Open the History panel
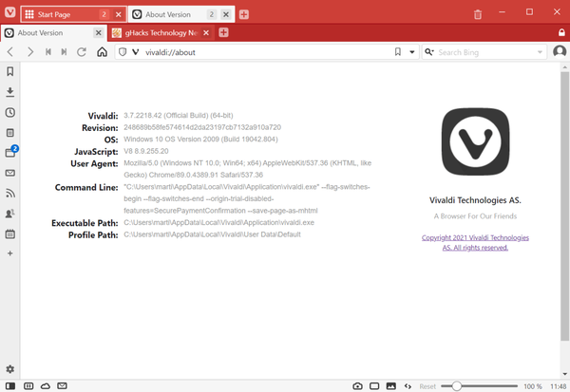This screenshot has width=570, height=392. pyautogui.click(x=10, y=112)
